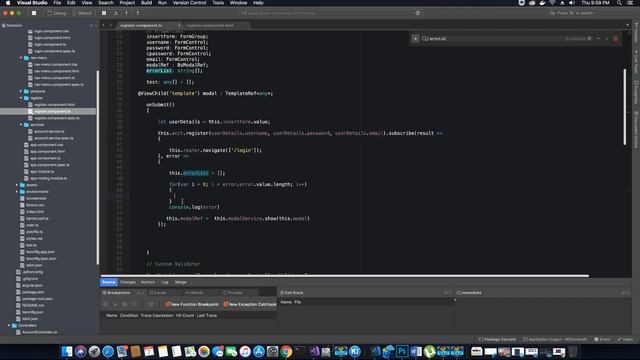Image resolution: width=640 pixels, height=360 pixels.
Task: Select register.component.ts in the Solution tree
Action: pos(53,111)
